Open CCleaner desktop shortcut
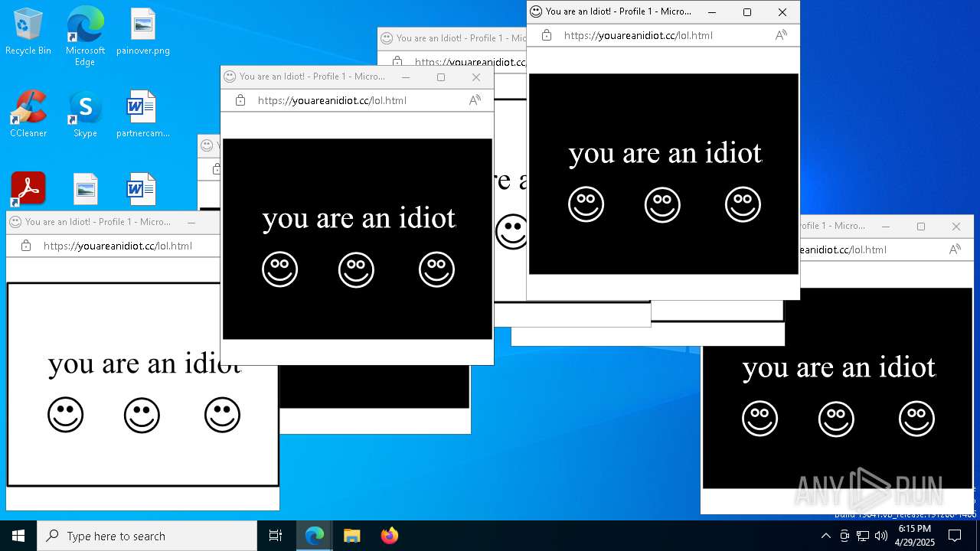 point(28,115)
